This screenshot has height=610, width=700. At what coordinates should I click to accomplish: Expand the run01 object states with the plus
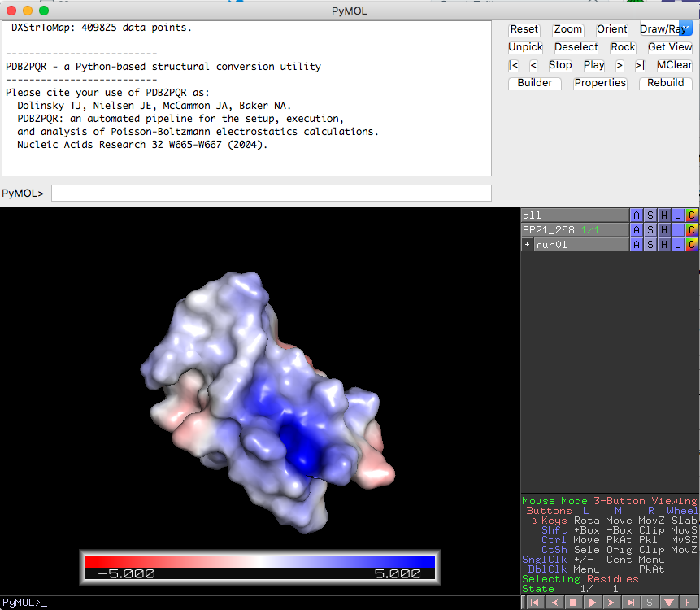point(527,244)
